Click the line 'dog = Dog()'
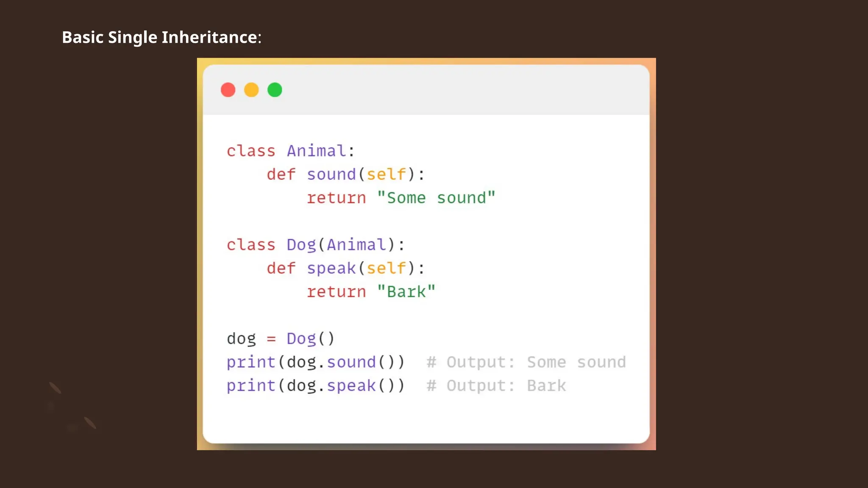 281,338
